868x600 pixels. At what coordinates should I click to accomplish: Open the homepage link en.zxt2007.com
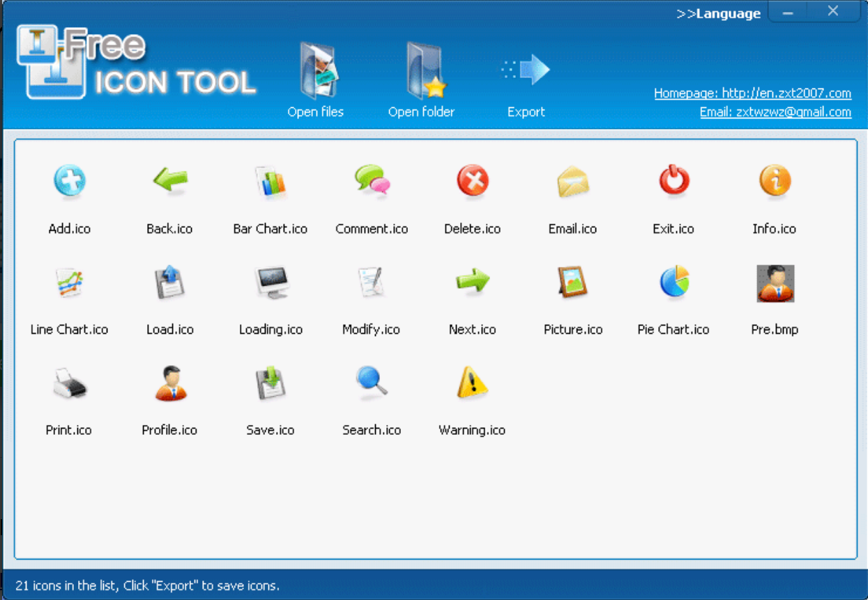point(752,93)
